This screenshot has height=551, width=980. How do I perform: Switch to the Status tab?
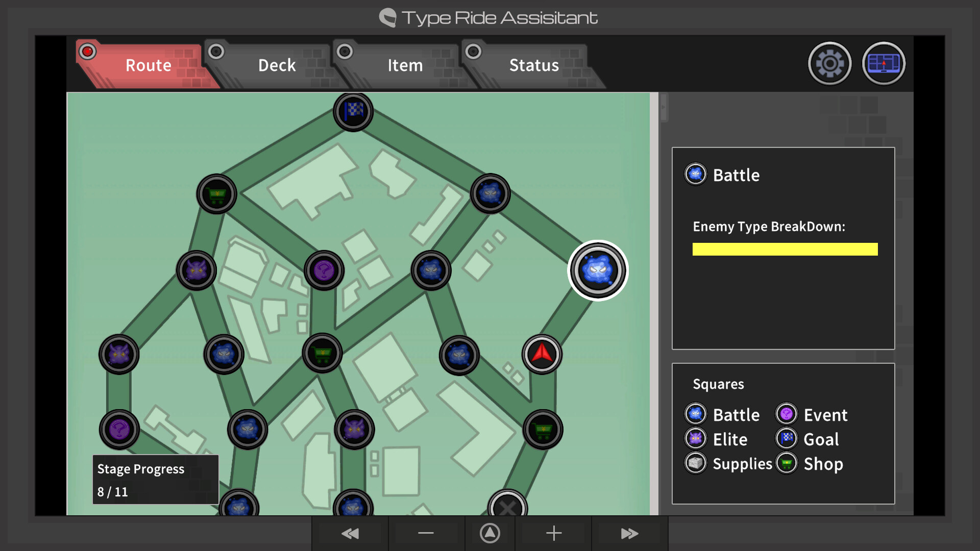tap(533, 65)
